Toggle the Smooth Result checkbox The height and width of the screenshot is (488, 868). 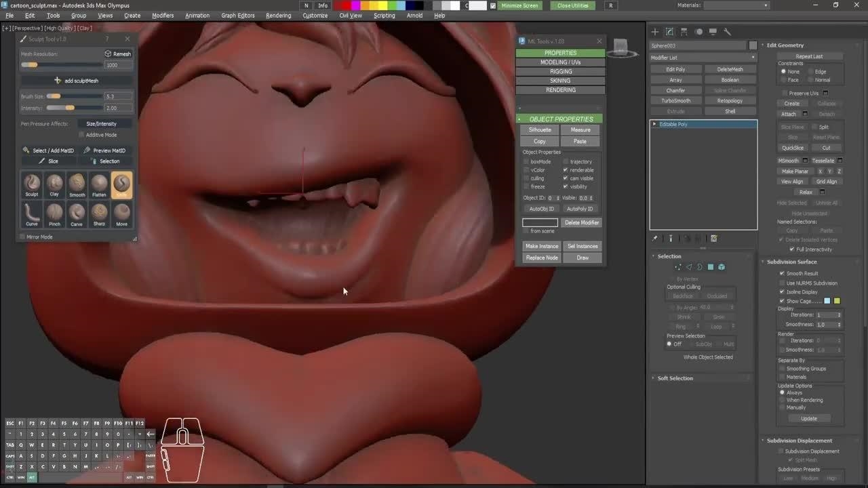(782, 273)
